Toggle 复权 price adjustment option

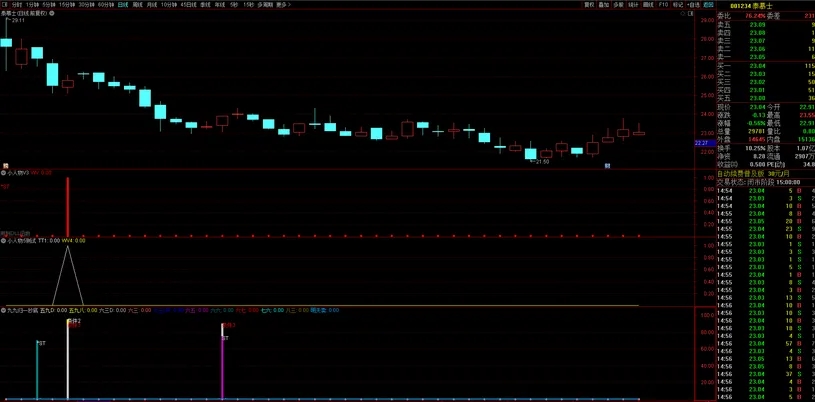[589, 4]
